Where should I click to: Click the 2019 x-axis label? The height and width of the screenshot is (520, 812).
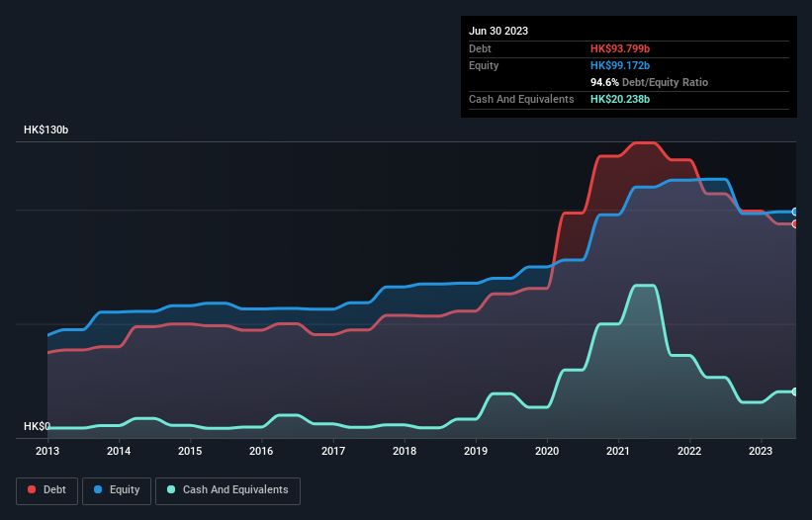(476, 451)
